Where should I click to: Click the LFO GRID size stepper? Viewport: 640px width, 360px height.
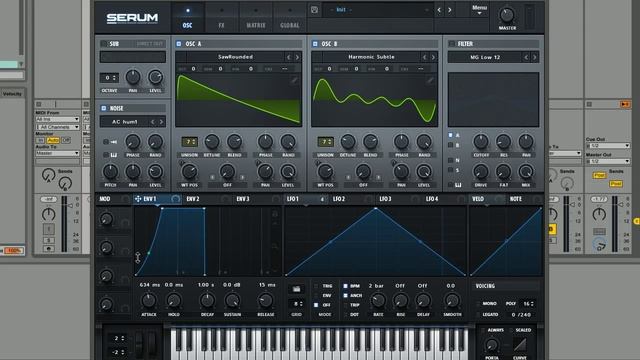[296, 304]
